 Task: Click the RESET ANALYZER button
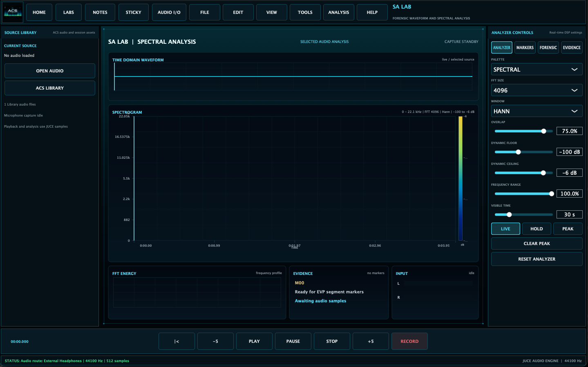point(537,259)
